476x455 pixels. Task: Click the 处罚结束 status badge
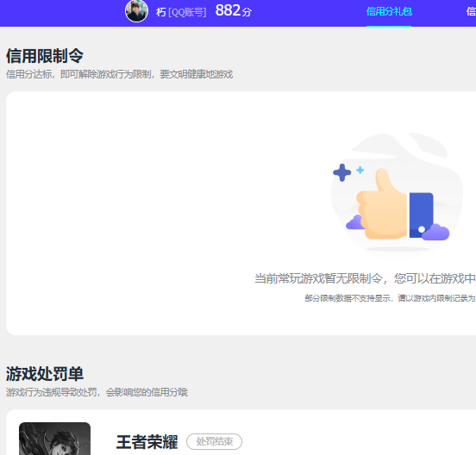click(215, 442)
